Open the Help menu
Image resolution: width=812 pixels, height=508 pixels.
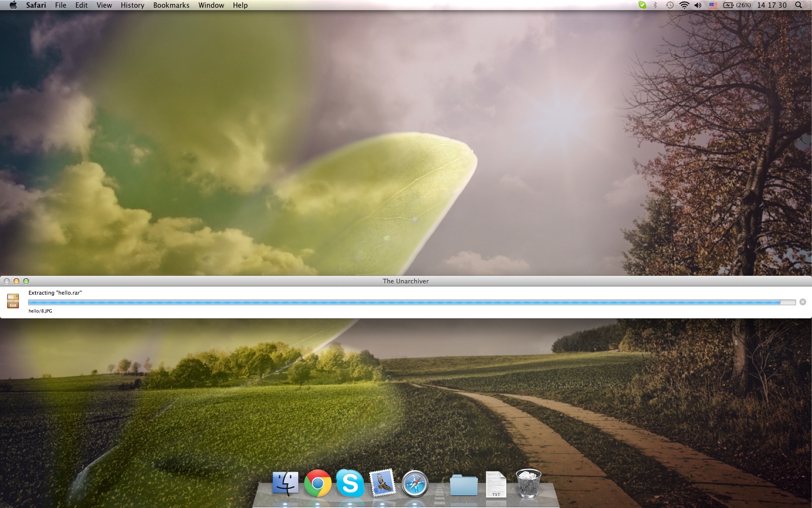(x=240, y=5)
